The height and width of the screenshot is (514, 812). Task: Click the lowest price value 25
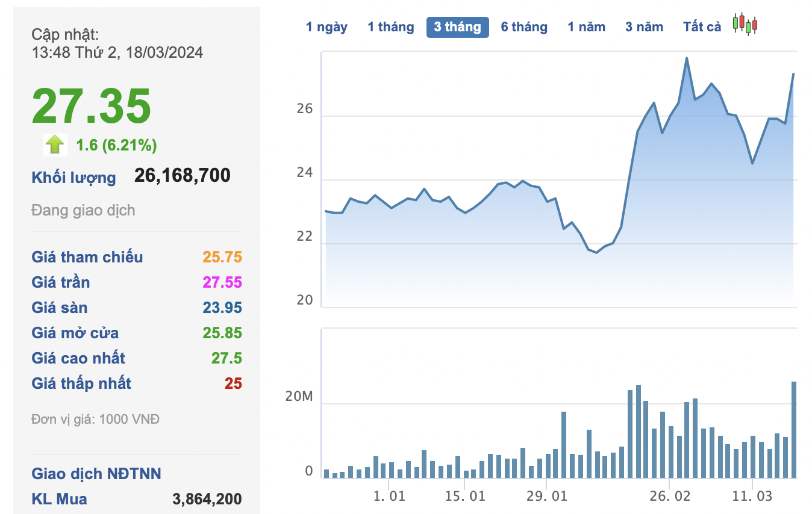[233, 383]
